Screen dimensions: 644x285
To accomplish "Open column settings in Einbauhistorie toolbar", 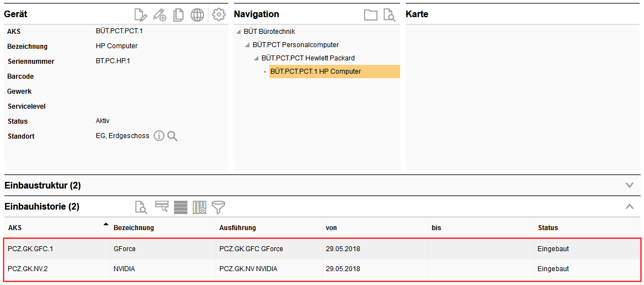I will (x=200, y=207).
